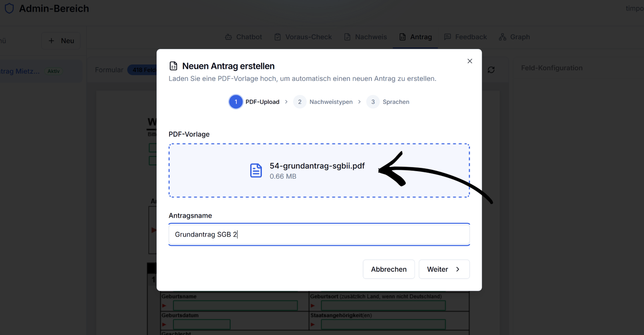Screen dimensions: 644x335
Task: Click the Graph network icon
Action: [x=502, y=37]
